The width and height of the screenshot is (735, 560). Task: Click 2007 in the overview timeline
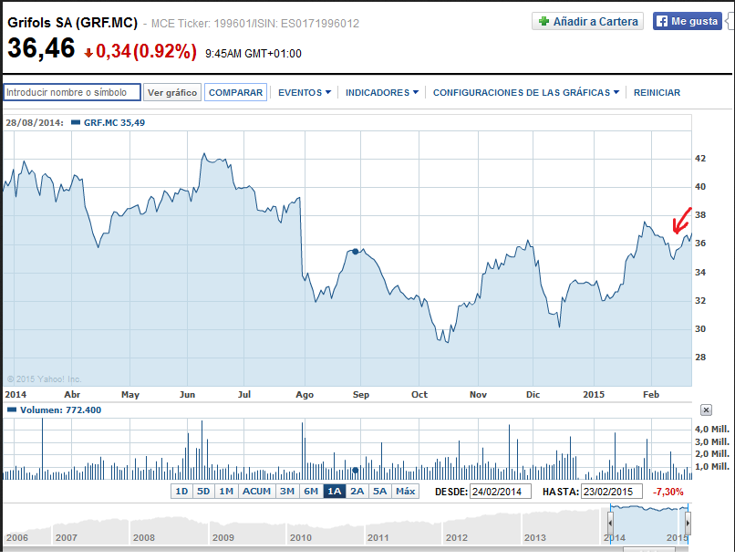click(67, 537)
